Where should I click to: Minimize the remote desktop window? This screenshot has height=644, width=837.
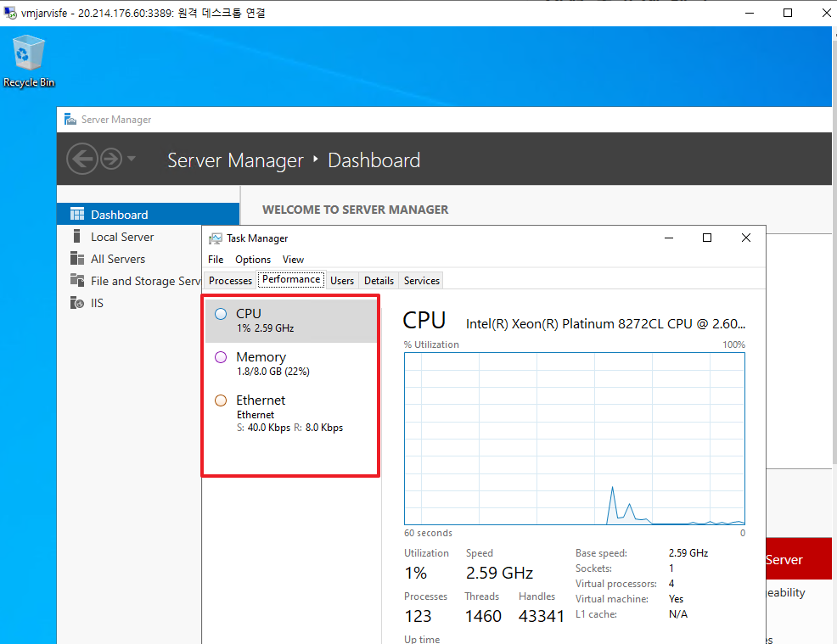click(750, 13)
